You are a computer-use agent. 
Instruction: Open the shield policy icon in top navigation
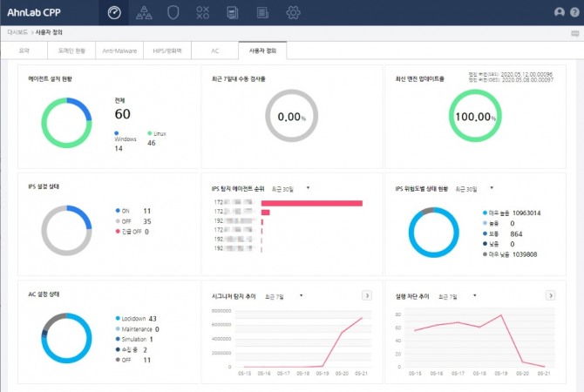pyautogui.click(x=173, y=12)
